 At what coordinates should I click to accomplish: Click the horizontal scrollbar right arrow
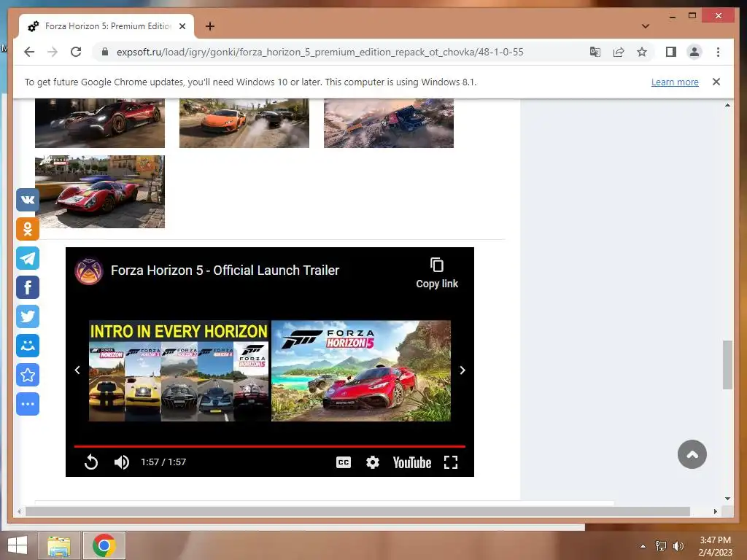coord(715,511)
